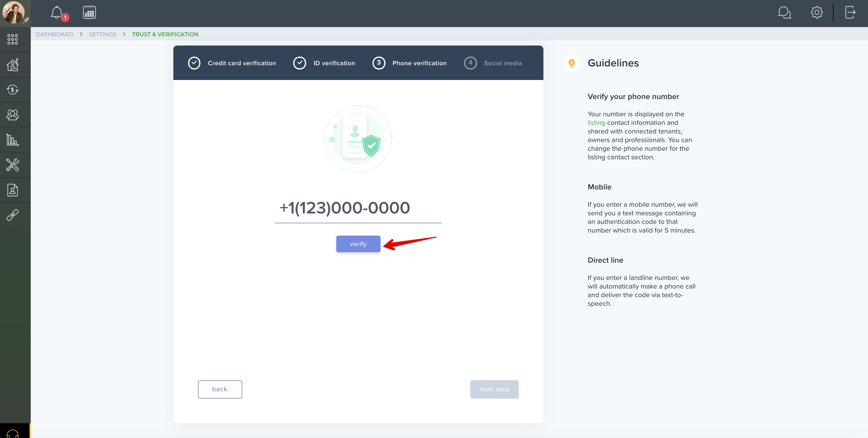The image size is (868, 438).
Task: Select Social media step
Action: click(x=493, y=63)
